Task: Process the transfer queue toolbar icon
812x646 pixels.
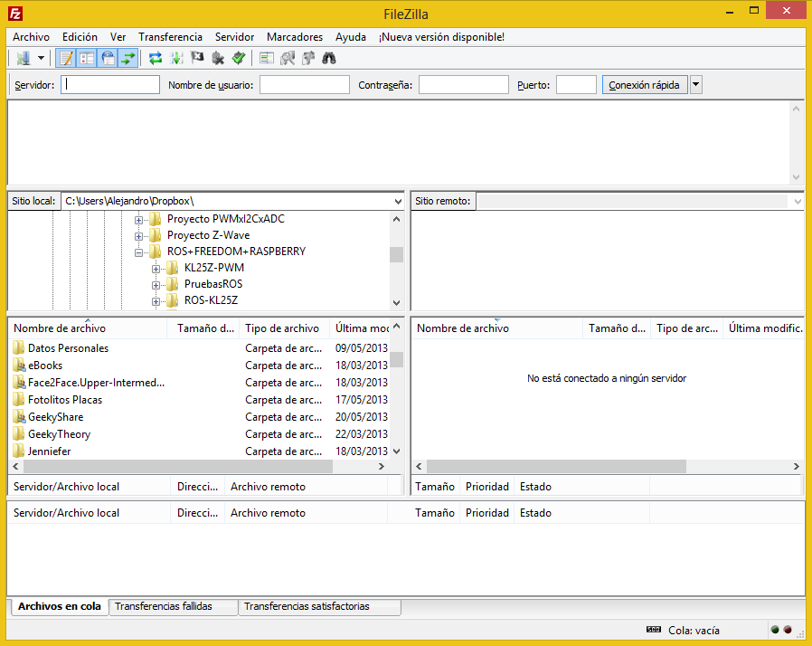Action: point(176,58)
